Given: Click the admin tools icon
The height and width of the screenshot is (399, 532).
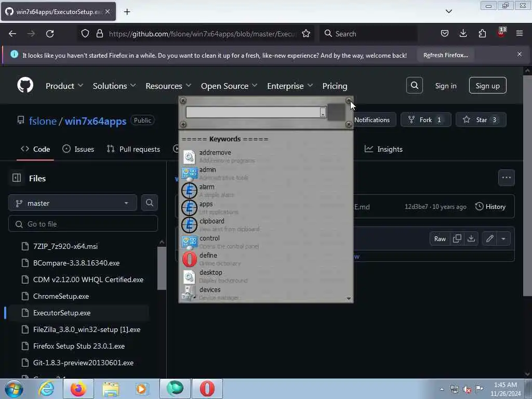Looking at the screenshot, I should click(x=189, y=174).
